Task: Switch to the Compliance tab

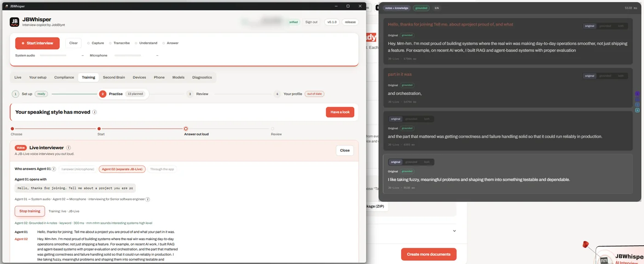Action: tap(64, 77)
